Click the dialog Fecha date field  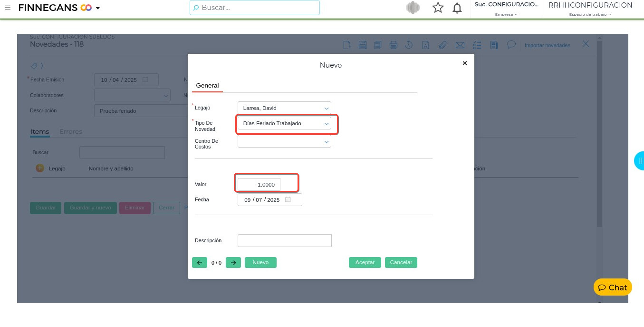pyautogui.click(x=270, y=199)
